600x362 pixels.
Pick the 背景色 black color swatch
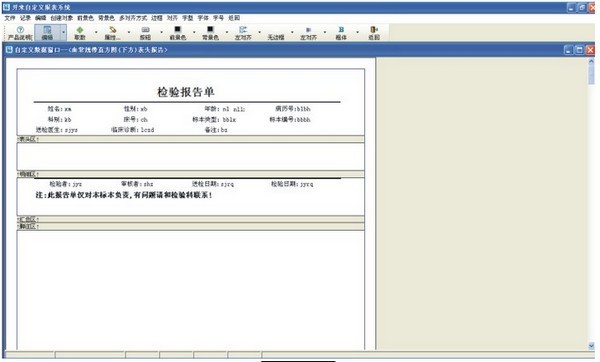pos(210,29)
